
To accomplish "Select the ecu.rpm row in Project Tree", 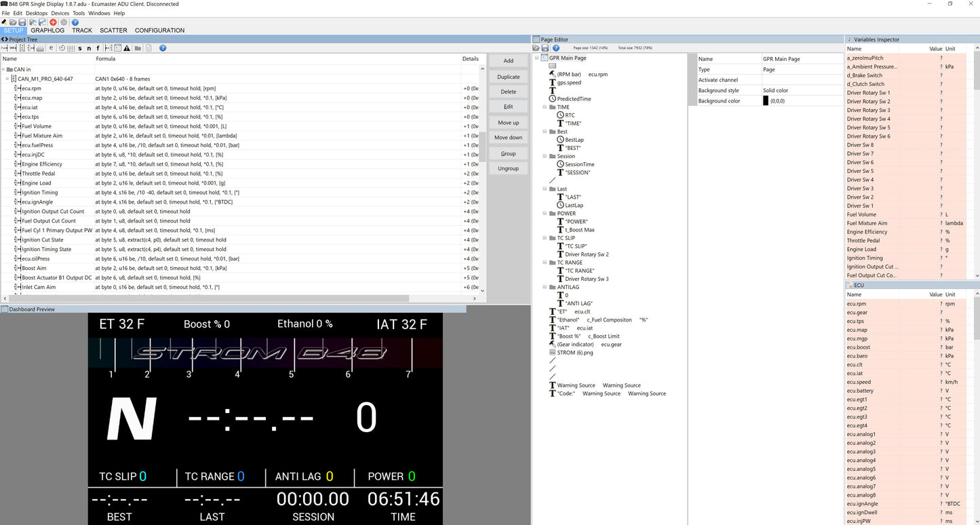I will point(31,88).
